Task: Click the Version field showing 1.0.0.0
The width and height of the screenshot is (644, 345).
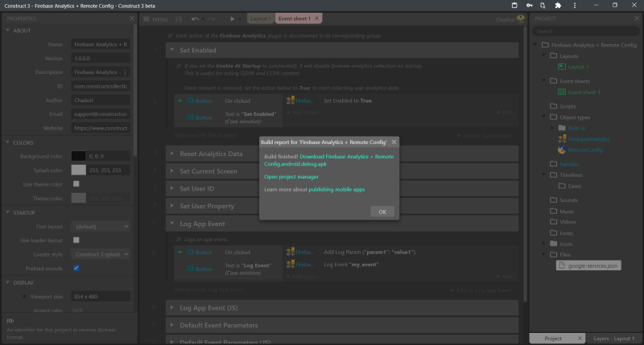Action: tap(100, 58)
